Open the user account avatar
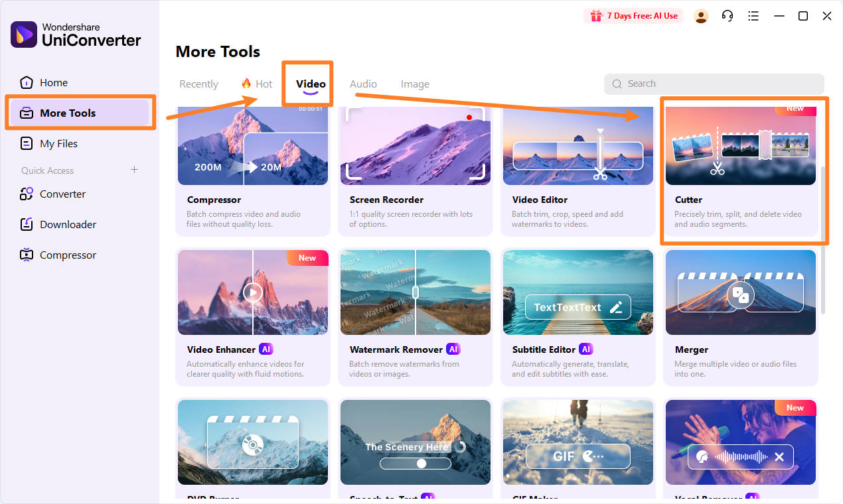This screenshot has width=843, height=504. click(x=701, y=16)
